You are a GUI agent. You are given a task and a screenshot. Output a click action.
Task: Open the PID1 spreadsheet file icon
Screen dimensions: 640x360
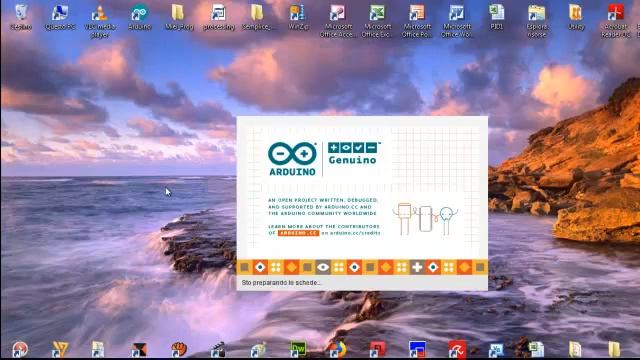click(497, 17)
